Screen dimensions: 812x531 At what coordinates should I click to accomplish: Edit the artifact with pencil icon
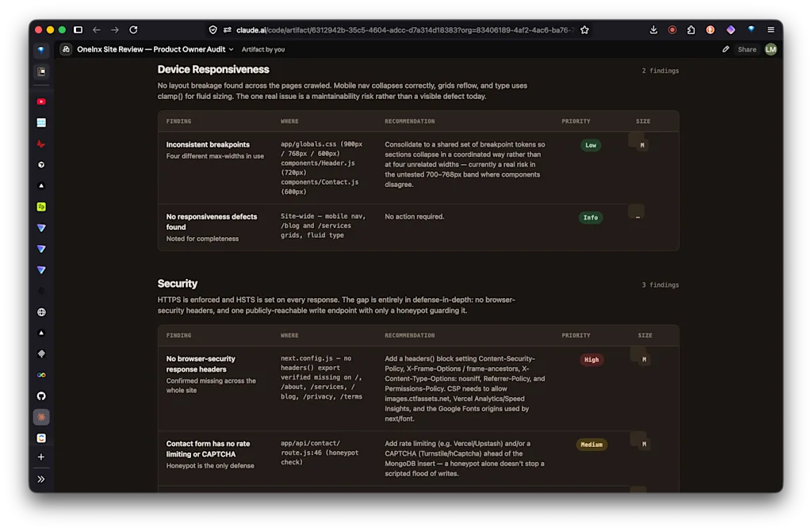(726, 49)
